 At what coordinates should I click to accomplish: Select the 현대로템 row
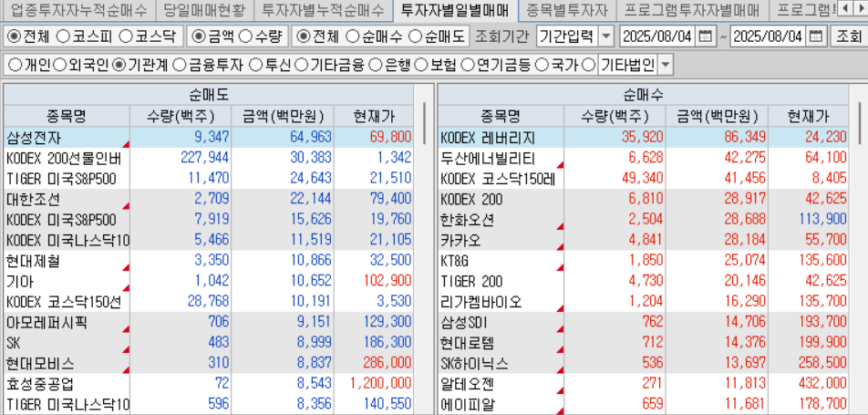pyautogui.click(x=644, y=342)
